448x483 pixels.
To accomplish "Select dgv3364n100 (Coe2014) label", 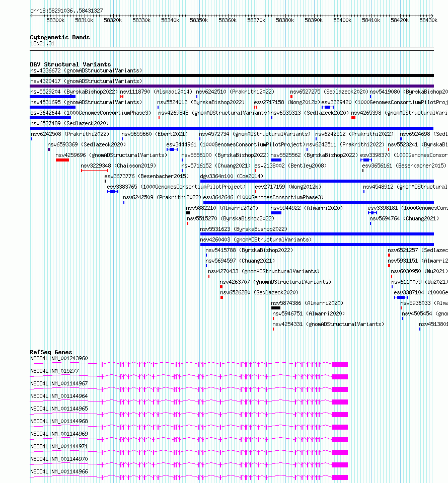I will [x=232, y=176].
